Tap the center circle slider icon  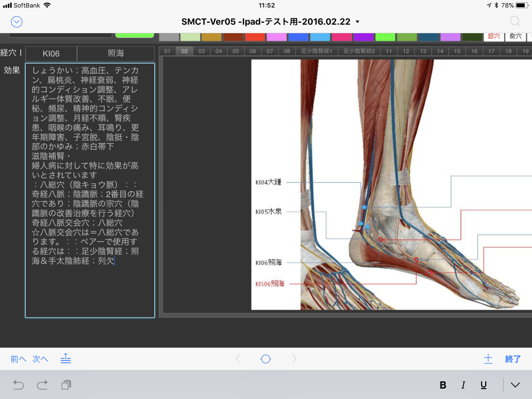[265, 358]
